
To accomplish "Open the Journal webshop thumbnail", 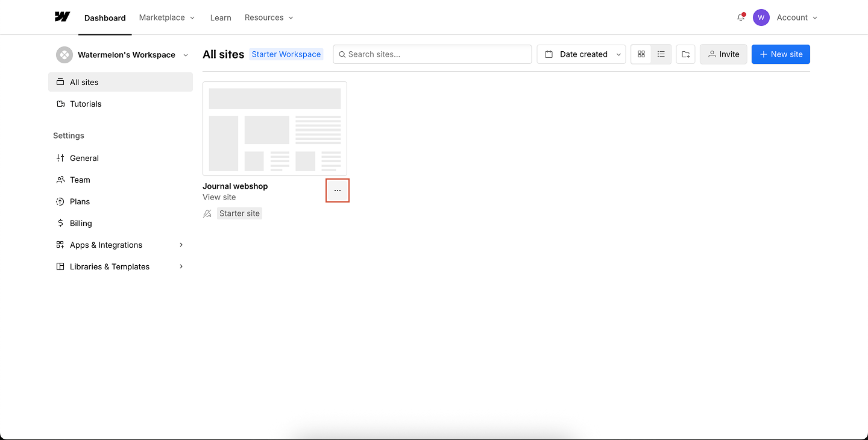I will [x=275, y=129].
